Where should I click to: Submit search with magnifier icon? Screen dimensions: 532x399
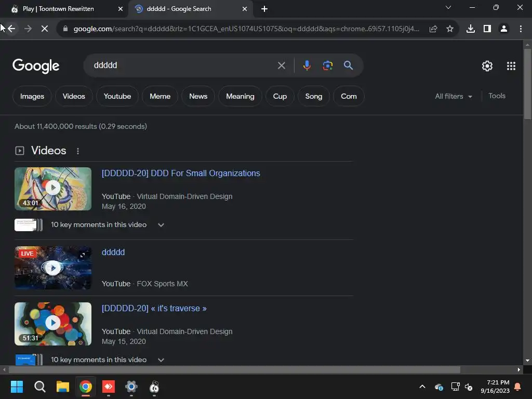[x=349, y=65]
